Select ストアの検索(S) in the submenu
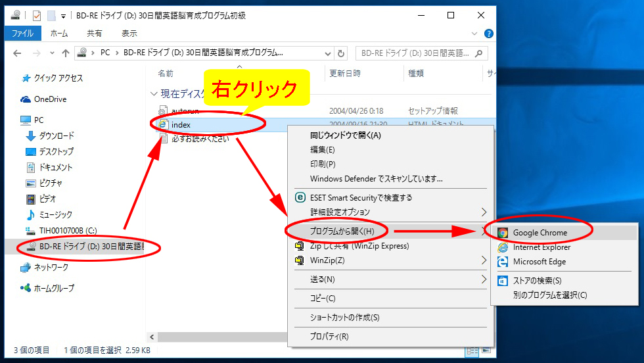Screen dimensions: 644x363 564,280
